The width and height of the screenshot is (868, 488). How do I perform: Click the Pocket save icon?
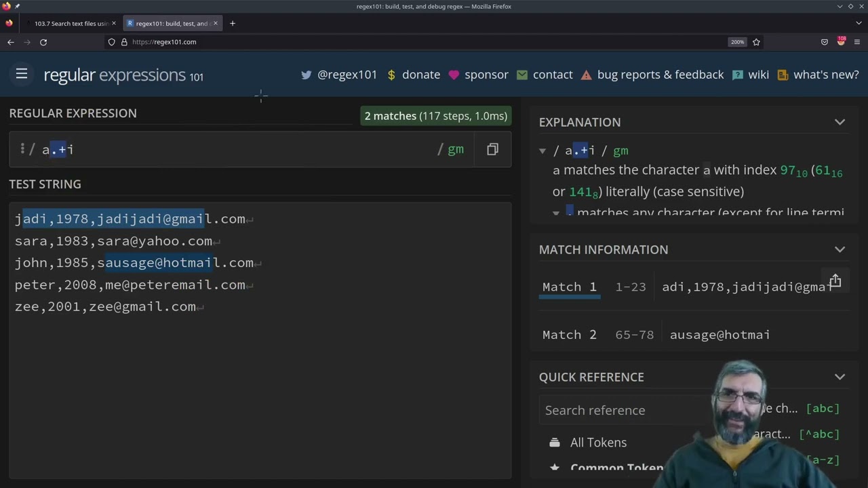pyautogui.click(x=825, y=42)
